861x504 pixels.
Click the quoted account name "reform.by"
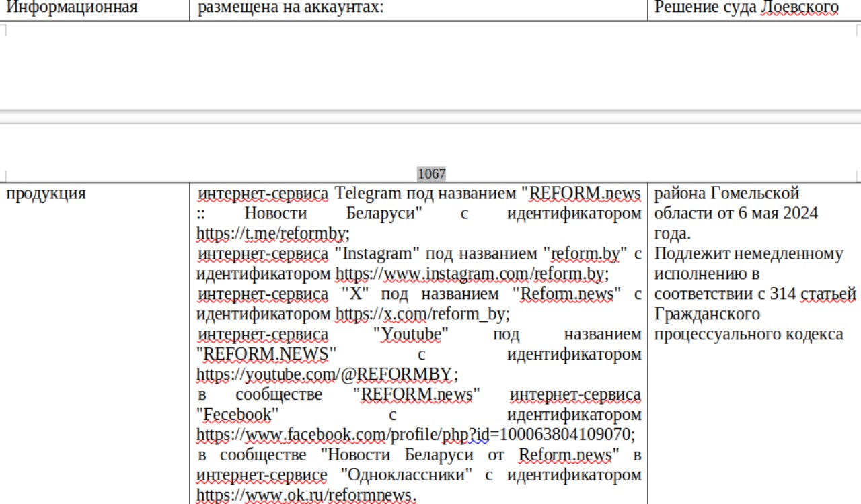(585, 254)
